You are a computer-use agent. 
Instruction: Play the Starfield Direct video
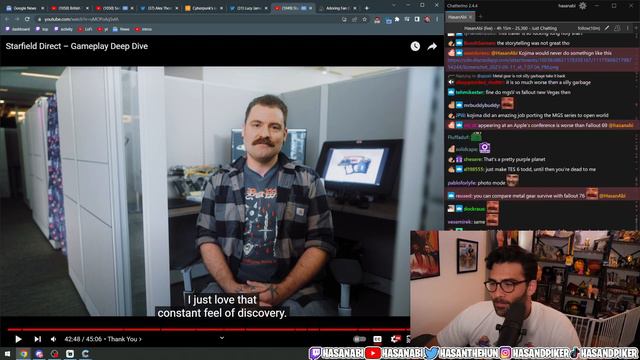coord(18,339)
